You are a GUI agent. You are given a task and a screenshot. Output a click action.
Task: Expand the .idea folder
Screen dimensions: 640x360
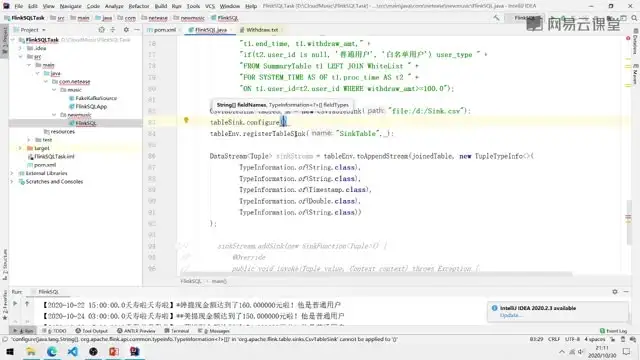[x=20, y=48]
